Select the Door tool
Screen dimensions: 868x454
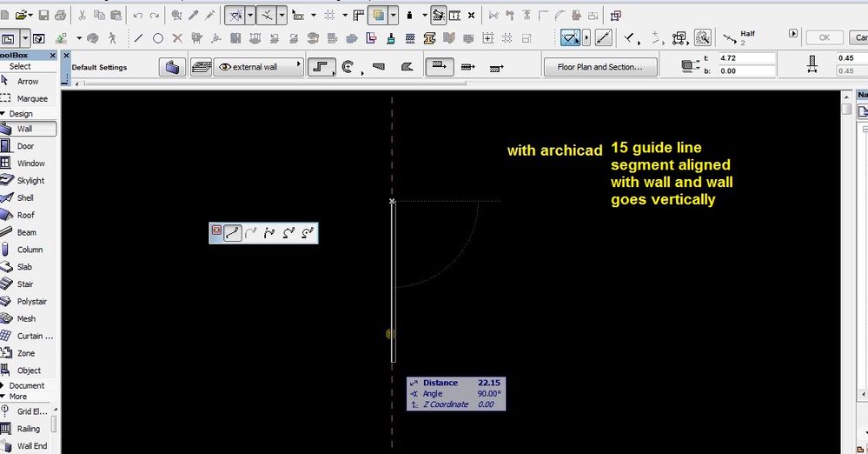pyautogui.click(x=25, y=146)
